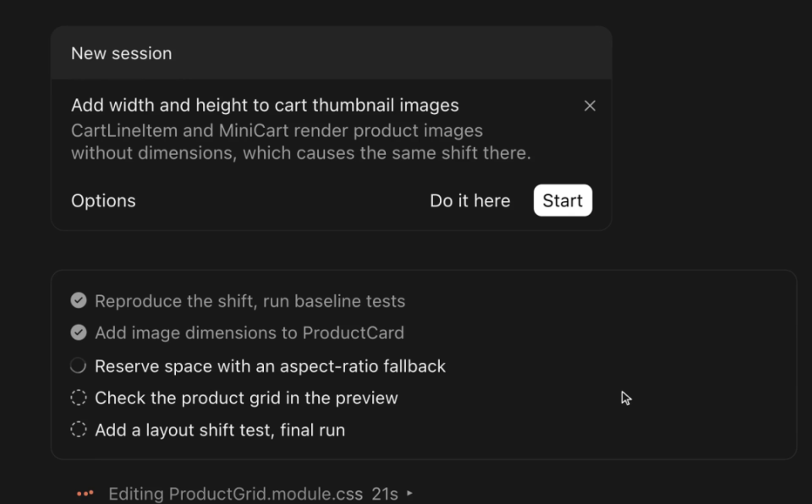Select Reserve space with an aspect-ratio fallback task
The height and width of the screenshot is (504, 812).
270,366
